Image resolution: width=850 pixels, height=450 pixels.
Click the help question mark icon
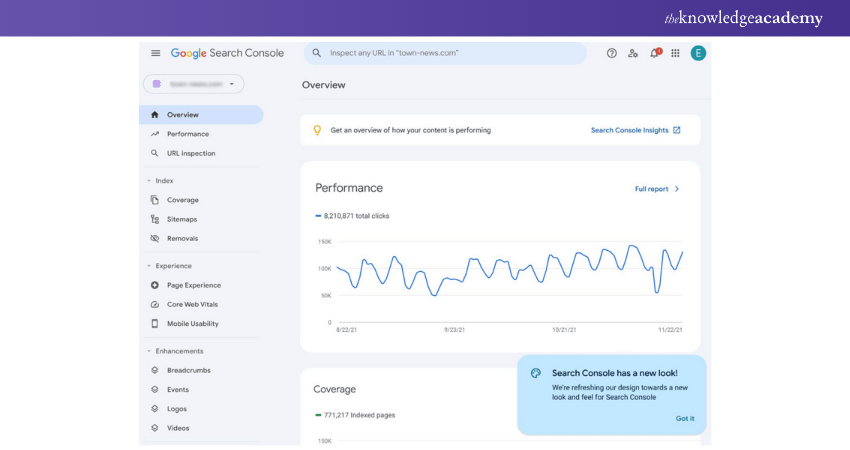612,53
